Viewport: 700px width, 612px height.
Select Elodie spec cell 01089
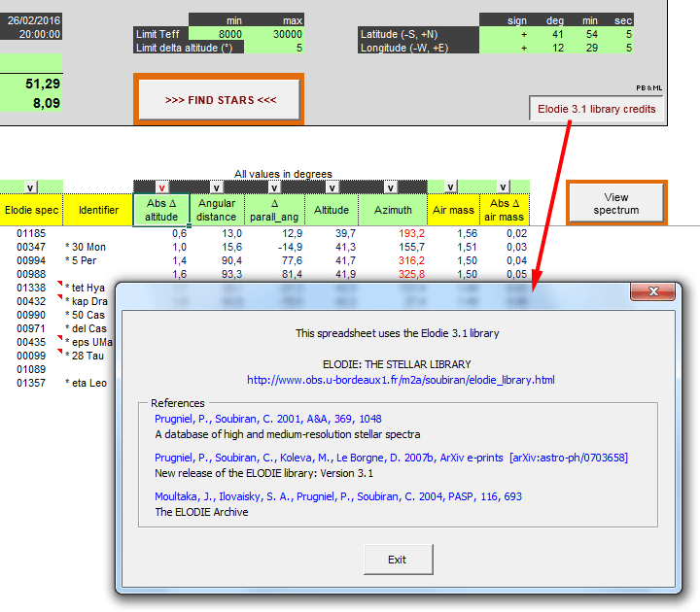click(31, 369)
